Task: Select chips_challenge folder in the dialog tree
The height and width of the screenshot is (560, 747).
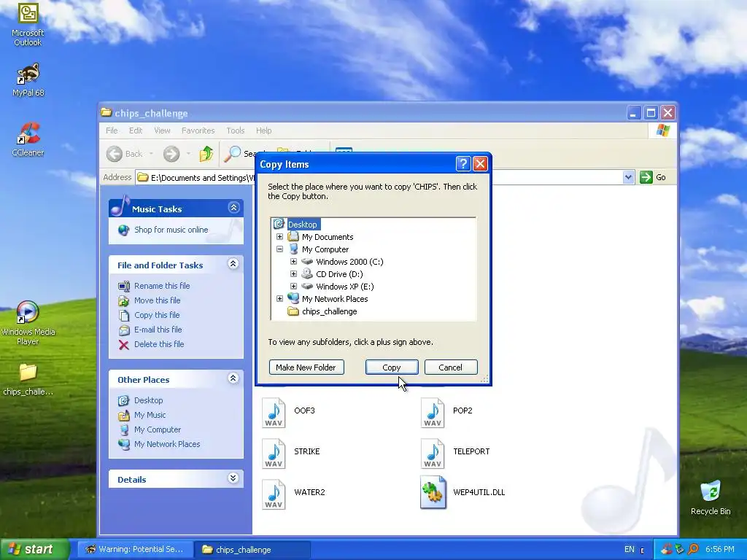Action: click(x=329, y=311)
